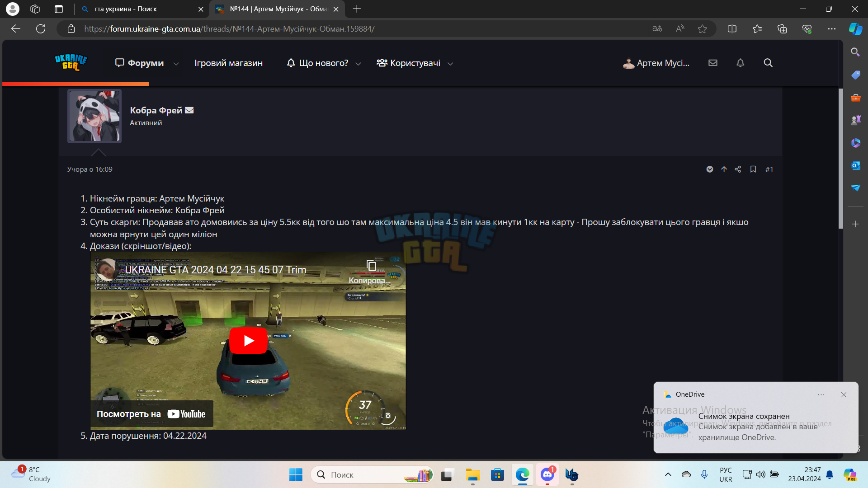Open the Користувачі menu
The width and height of the screenshot is (868, 488).
click(408, 63)
